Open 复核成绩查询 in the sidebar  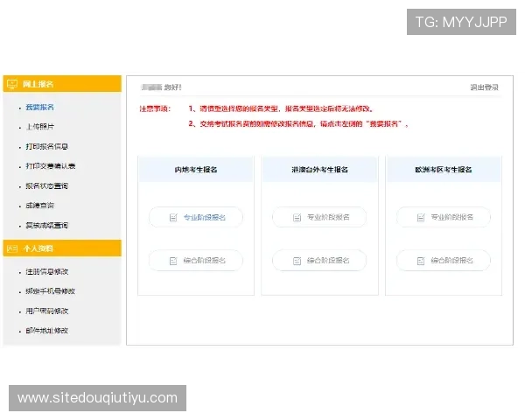coord(47,225)
